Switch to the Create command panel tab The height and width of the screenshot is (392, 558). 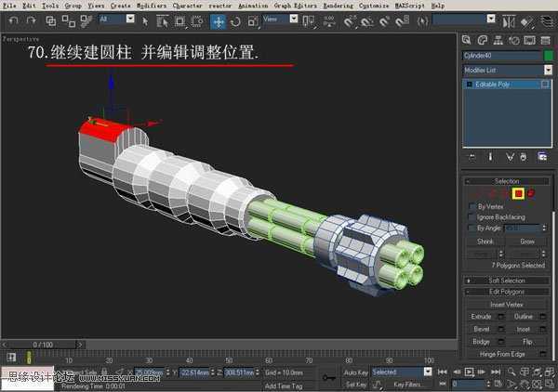click(466, 40)
